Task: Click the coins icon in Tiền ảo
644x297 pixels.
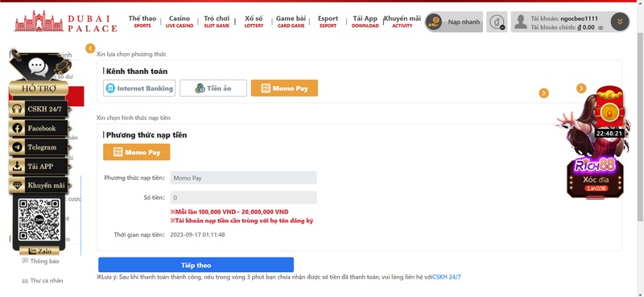Action: point(200,89)
